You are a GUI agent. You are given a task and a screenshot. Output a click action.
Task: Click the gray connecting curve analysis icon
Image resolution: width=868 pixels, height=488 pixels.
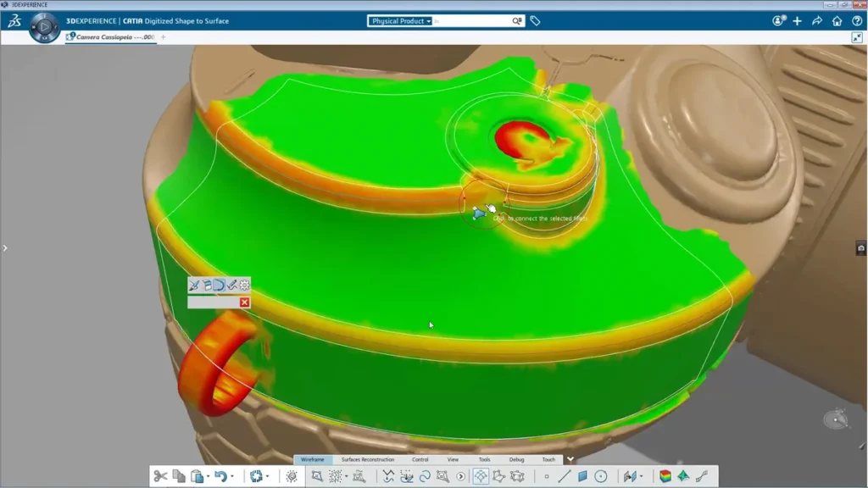(x=702, y=476)
